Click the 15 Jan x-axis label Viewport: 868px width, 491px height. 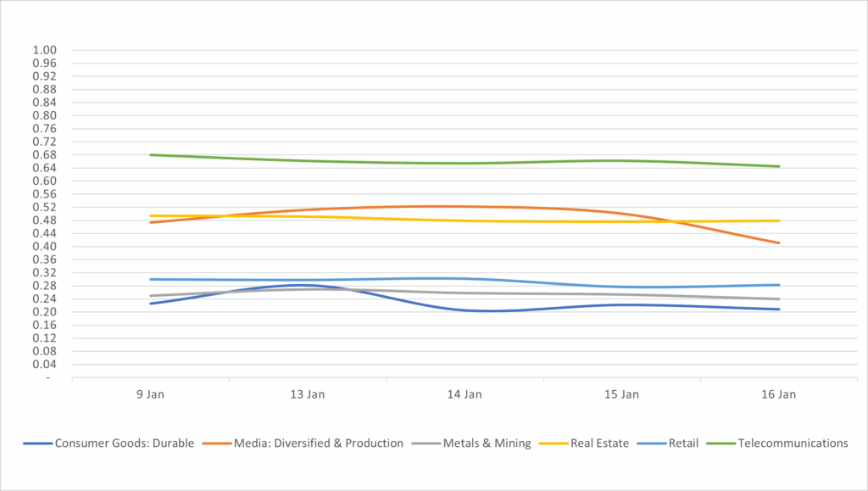[x=621, y=394]
